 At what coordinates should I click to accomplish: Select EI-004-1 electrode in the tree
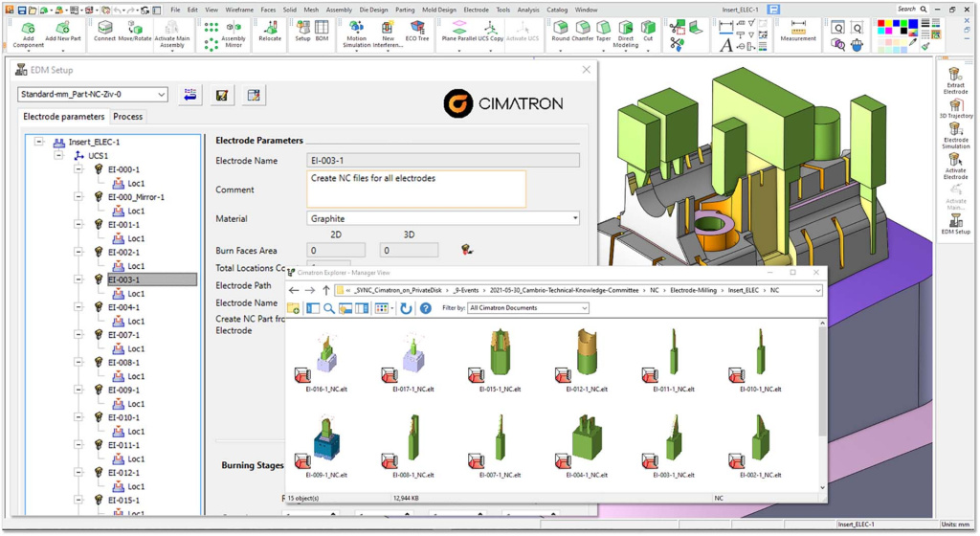pos(123,307)
